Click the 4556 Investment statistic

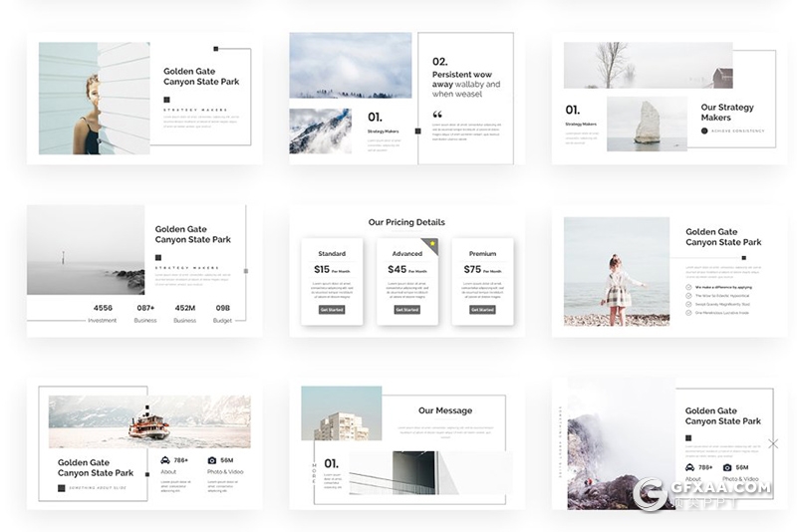[x=103, y=313]
